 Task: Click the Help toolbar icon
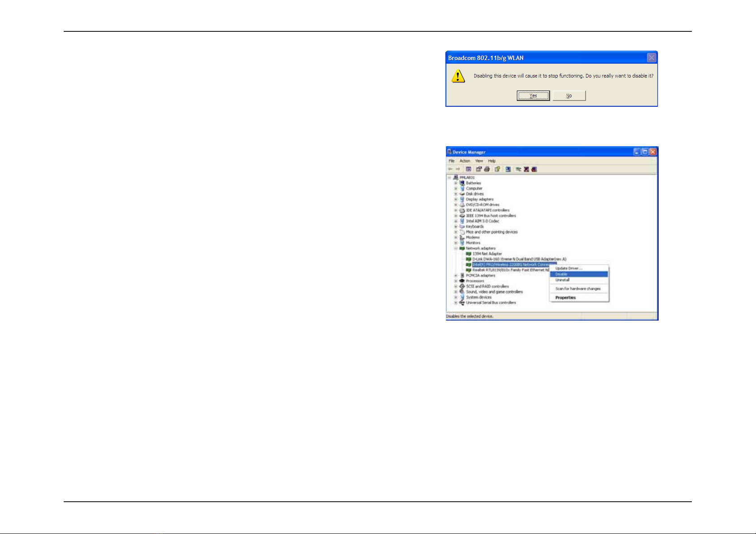click(x=497, y=169)
